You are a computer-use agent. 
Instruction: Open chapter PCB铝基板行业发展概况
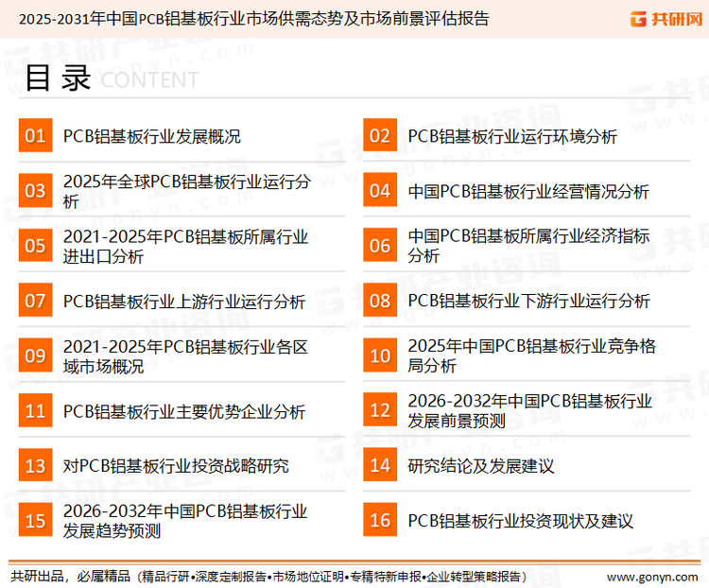click(151, 136)
